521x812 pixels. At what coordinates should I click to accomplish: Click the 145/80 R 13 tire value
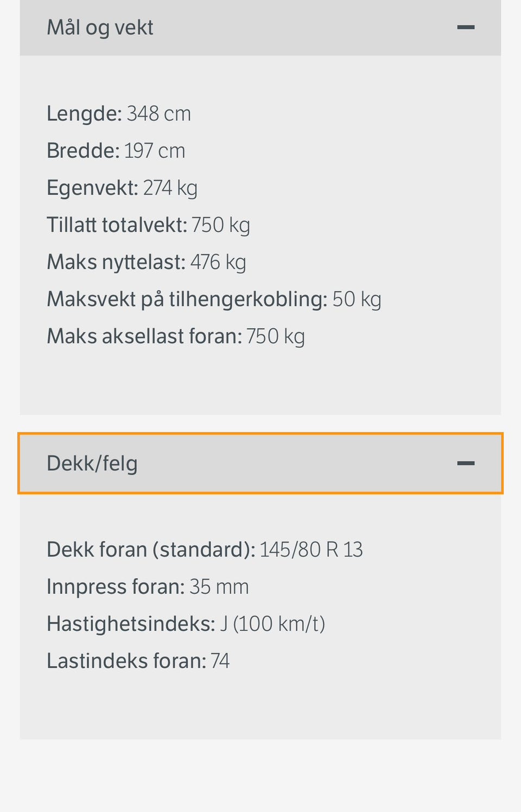(311, 549)
